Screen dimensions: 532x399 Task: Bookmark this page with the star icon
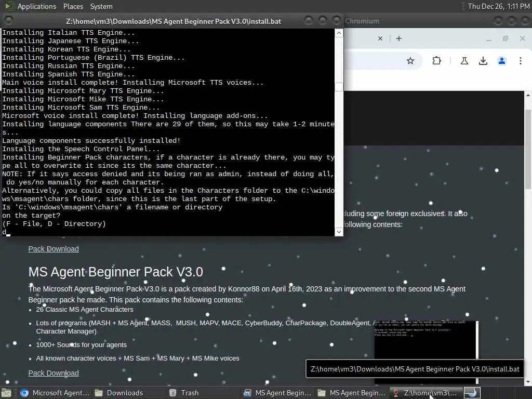coord(410,61)
